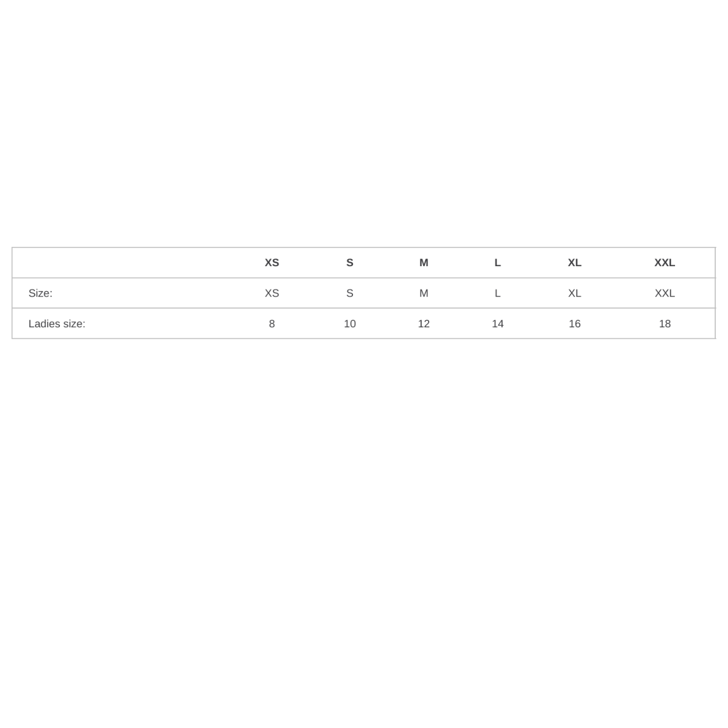Click ladies size 14 cell
Screen dimensions: 728x728
(x=497, y=324)
